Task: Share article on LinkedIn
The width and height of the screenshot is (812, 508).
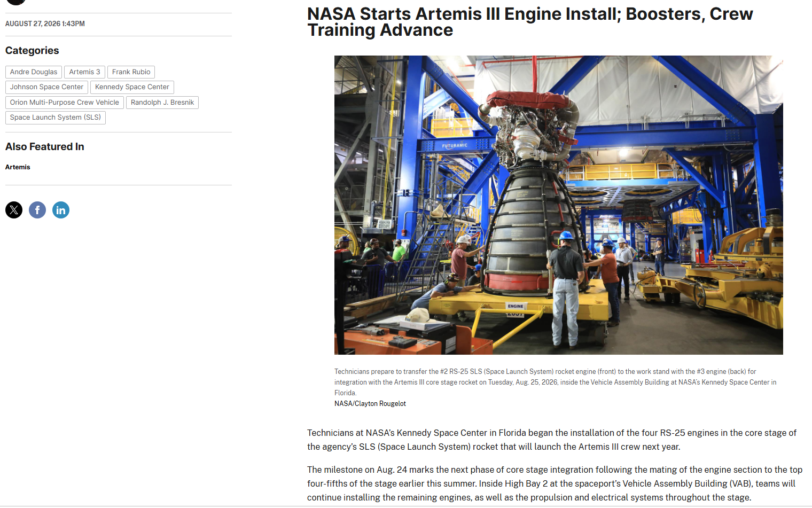Action: [x=61, y=210]
